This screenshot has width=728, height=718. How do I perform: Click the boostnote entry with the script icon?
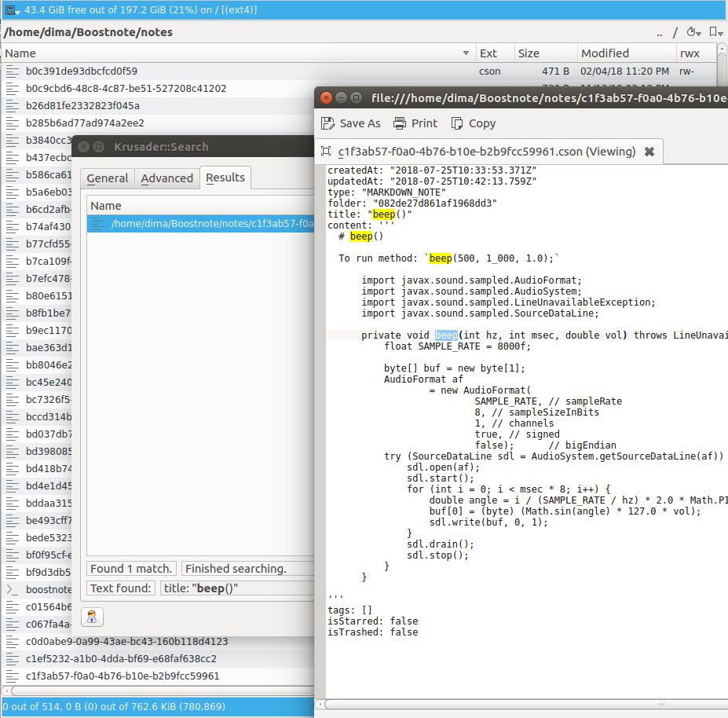pos(38,589)
